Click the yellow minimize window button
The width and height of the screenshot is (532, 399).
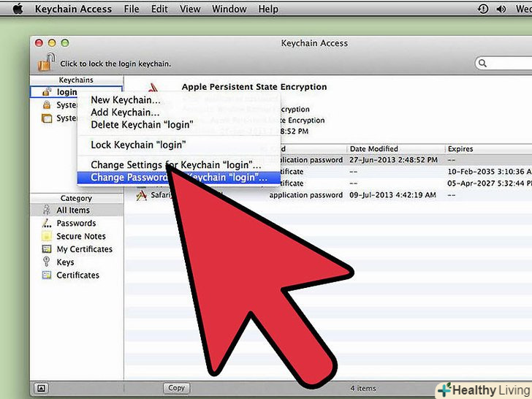(x=52, y=42)
